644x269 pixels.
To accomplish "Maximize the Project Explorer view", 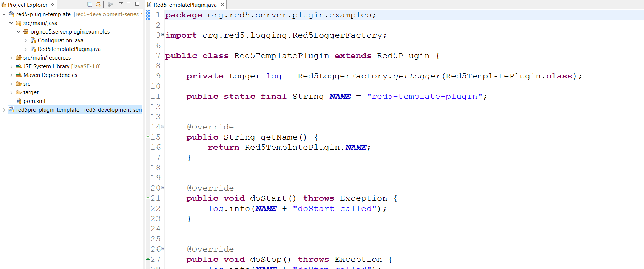I will 137,4.
